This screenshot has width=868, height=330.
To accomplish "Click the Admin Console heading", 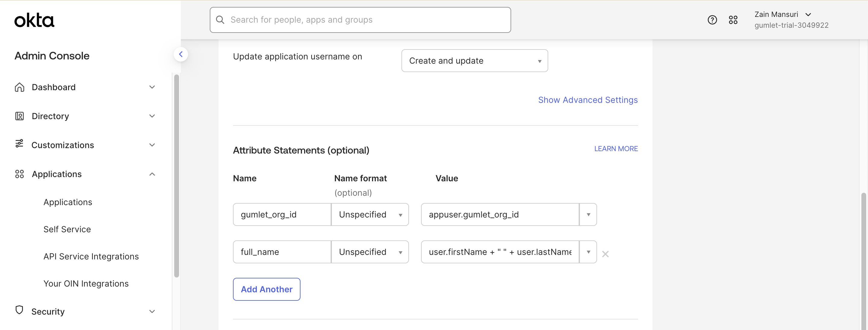I will click(52, 56).
